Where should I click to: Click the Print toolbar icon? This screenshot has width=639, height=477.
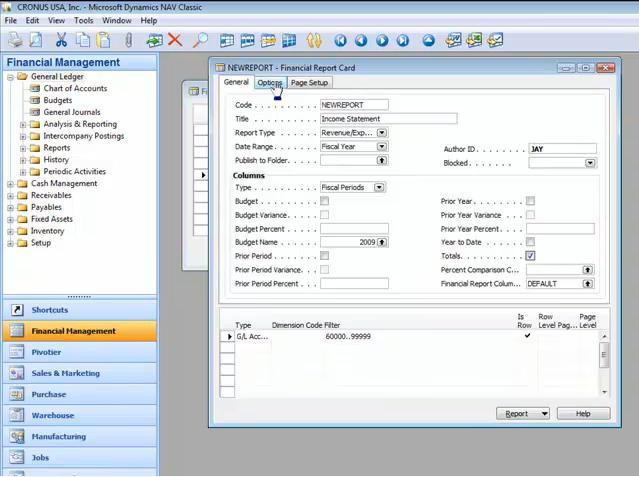click(x=15, y=40)
